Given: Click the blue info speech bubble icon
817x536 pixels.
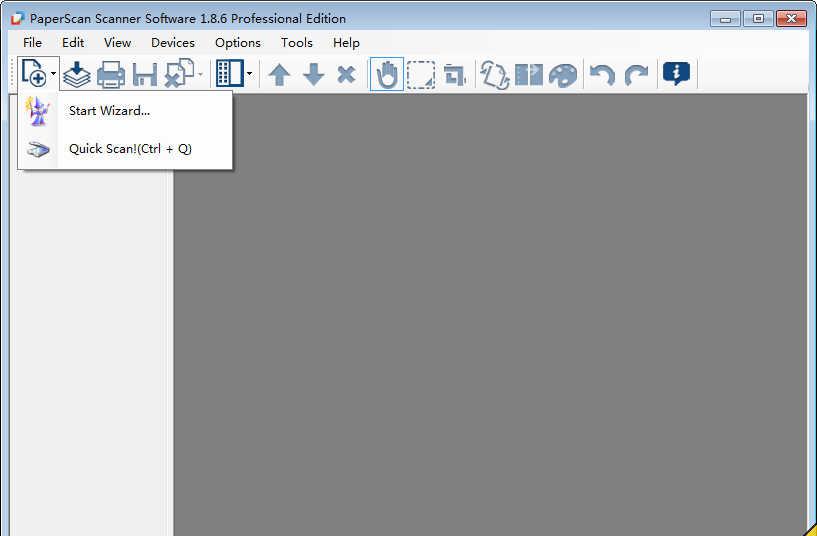Looking at the screenshot, I should [x=676, y=74].
